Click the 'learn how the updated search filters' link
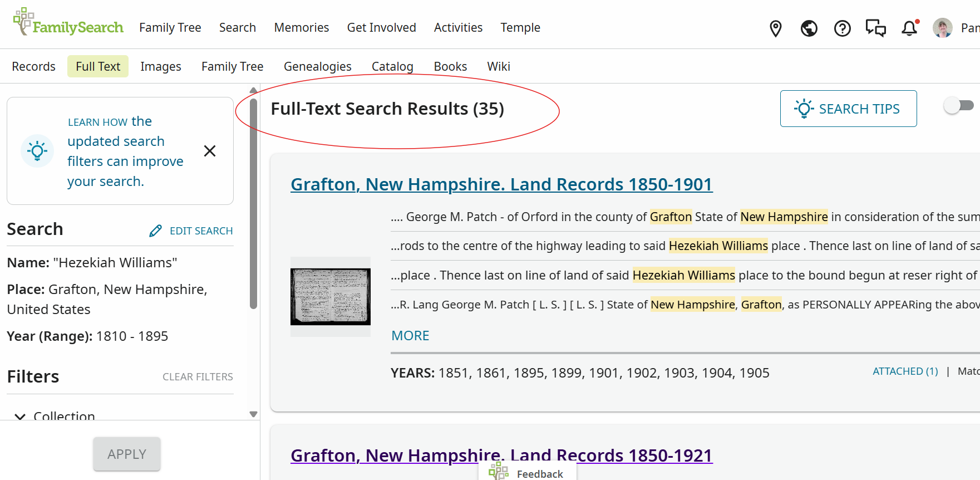980x480 pixels. tap(125, 151)
